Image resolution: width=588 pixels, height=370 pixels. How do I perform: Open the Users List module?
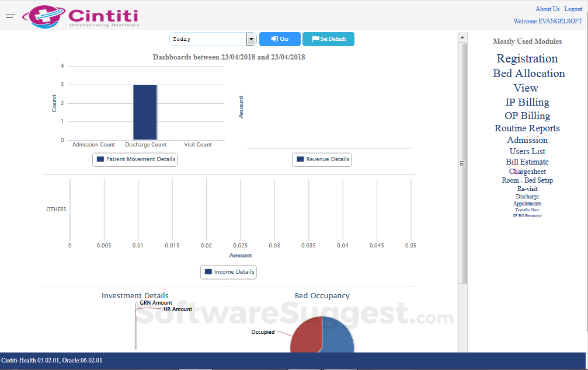pos(527,151)
